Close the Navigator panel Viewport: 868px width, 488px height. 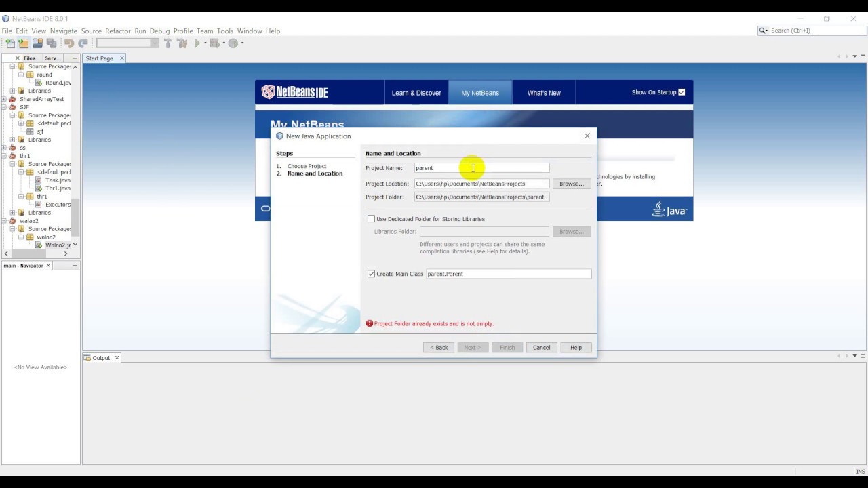coord(48,266)
